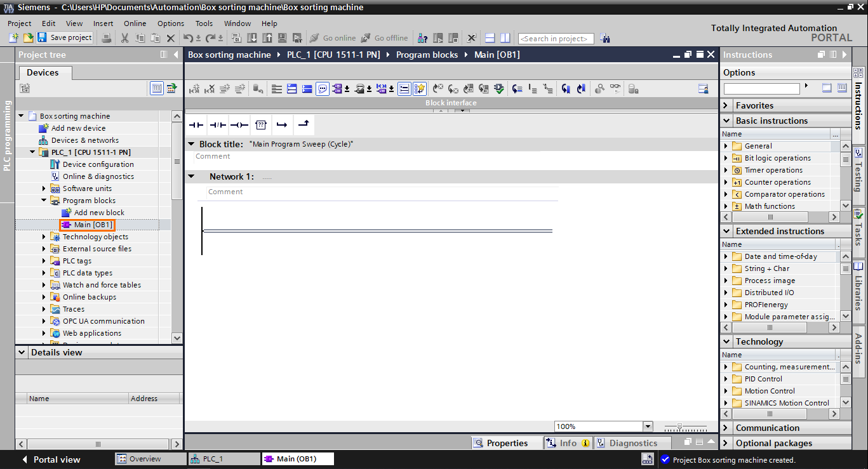The height and width of the screenshot is (469, 868).
Task: Open the Online menu
Action: click(x=135, y=23)
